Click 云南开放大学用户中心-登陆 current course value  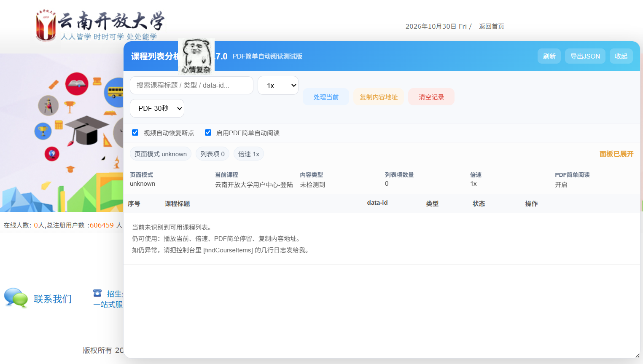(254, 185)
